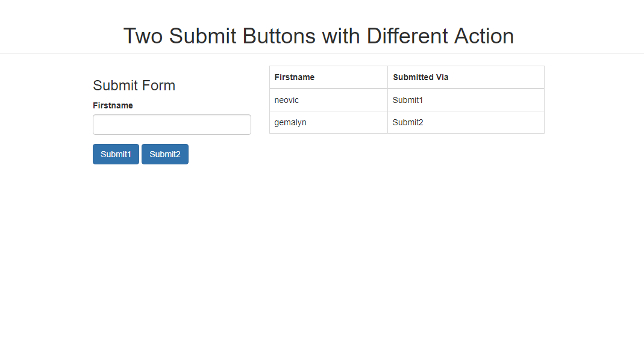644x342 pixels.
Task: Click the Submit1 cell in the table
Action: pyautogui.click(x=466, y=100)
